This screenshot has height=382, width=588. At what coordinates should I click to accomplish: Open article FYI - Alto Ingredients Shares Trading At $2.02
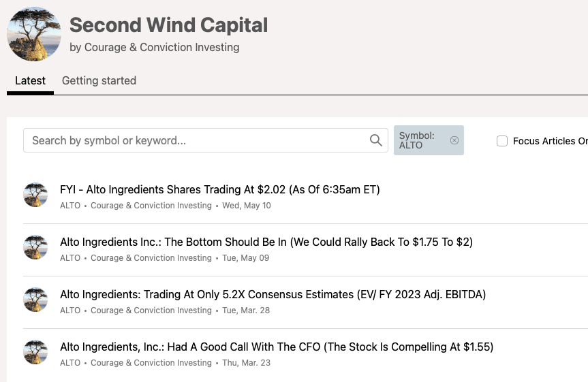click(x=219, y=189)
